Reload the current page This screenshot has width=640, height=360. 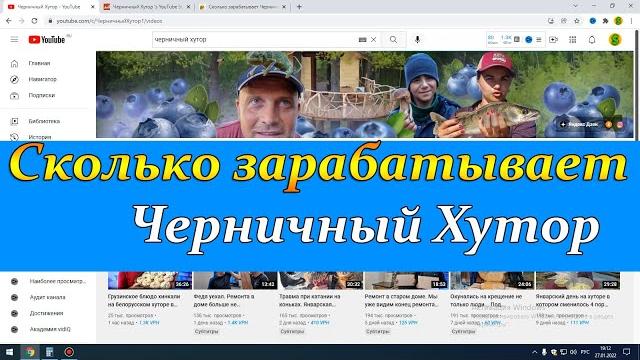click(x=34, y=21)
